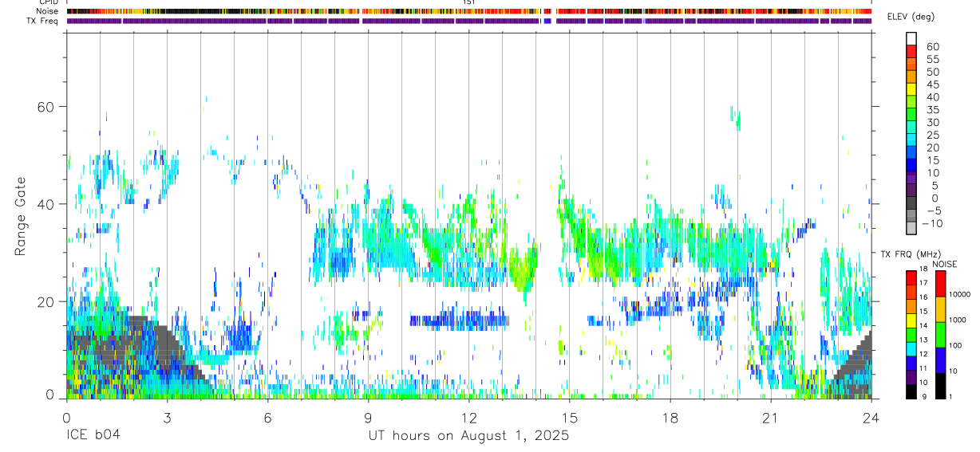
Task: Click the multicolored Noise strip above the plot
Action: point(469,11)
